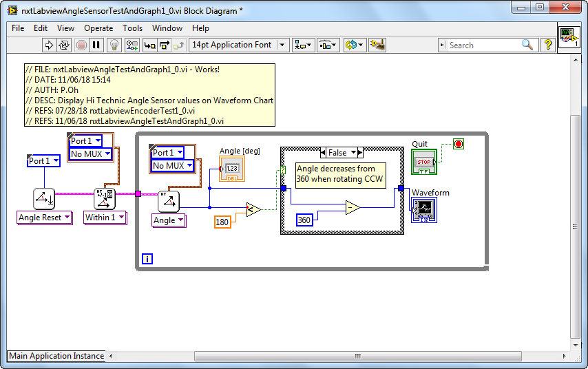The height and width of the screenshot is (369, 588).
Task: Click the loop stop condition terminal
Action: (459, 144)
